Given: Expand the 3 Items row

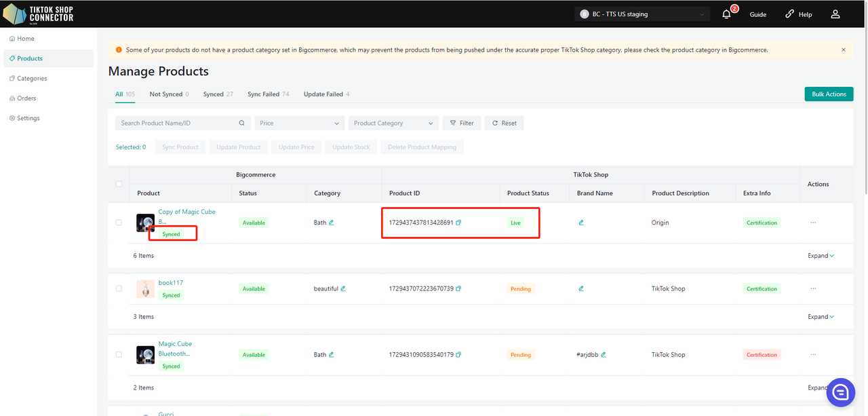Looking at the screenshot, I should 821,317.
